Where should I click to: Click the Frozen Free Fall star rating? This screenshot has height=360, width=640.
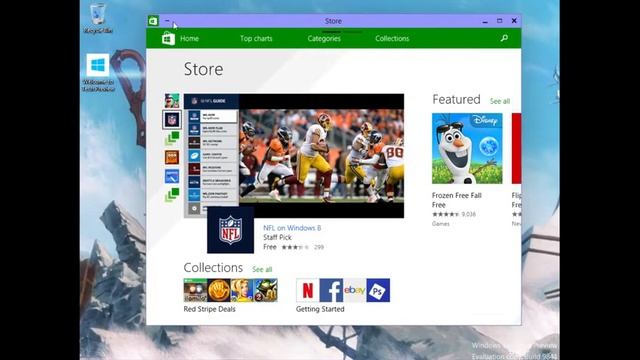coord(445,214)
